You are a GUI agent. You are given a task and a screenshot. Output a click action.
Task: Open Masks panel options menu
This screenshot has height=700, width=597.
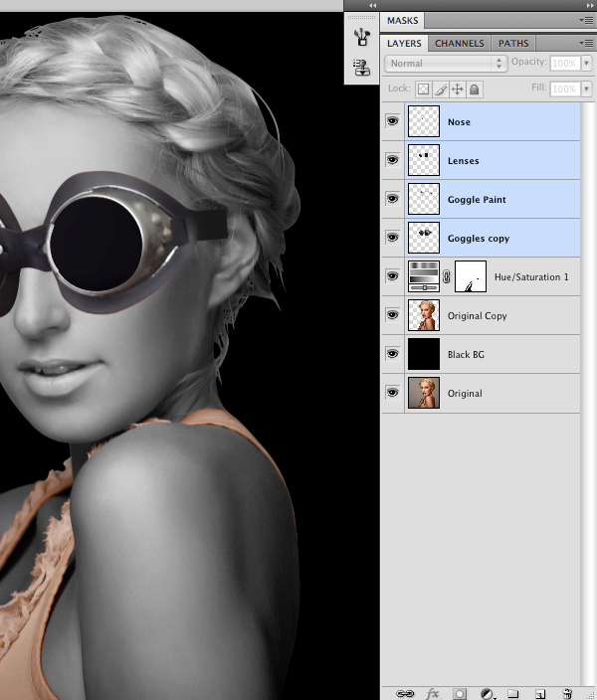(x=586, y=20)
